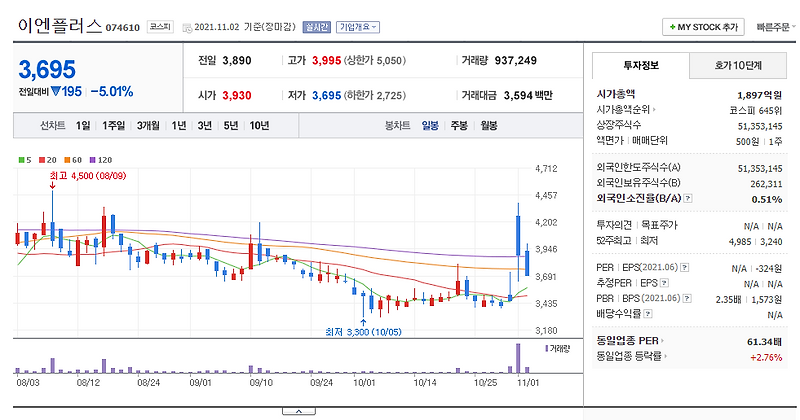Screen dimensions: 800x420
Task: Click the calendar icon beside 2021.11.02
Action: pos(187,27)
